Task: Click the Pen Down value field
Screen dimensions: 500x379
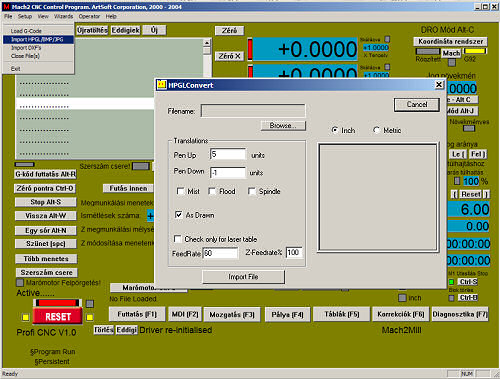Action: (228, 172)
